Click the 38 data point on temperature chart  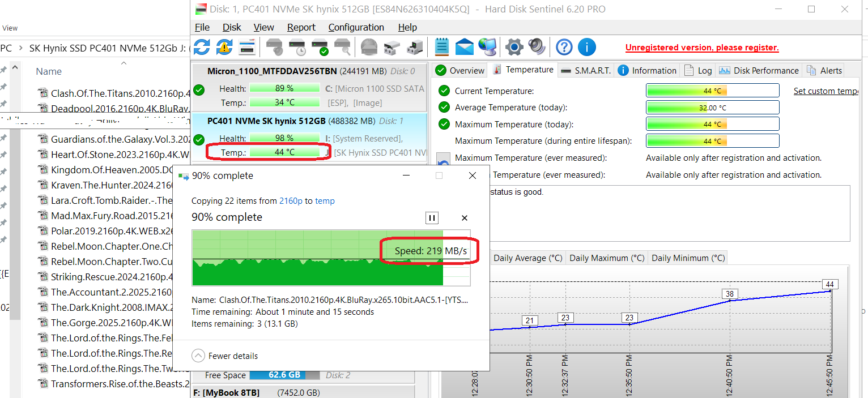(x=730, y=294)
